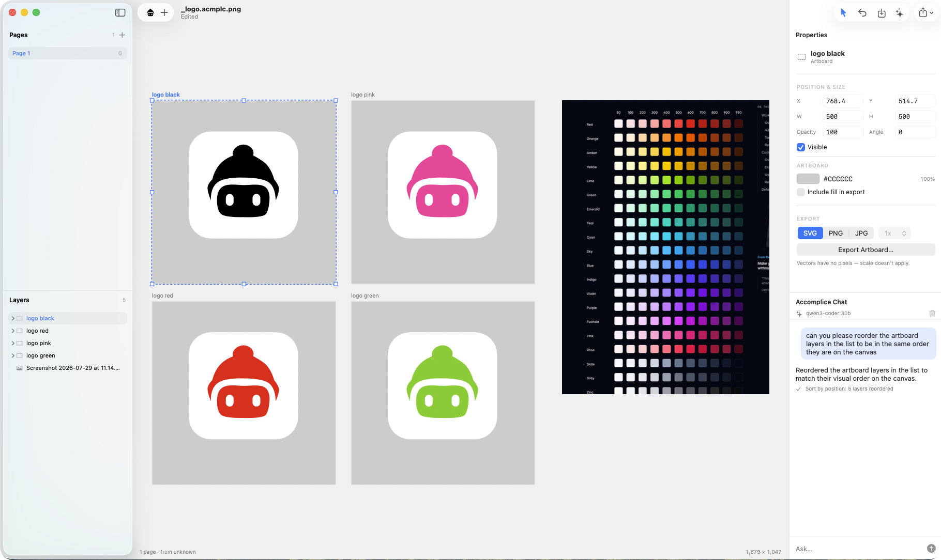Click the red mascot logo artboard

pyautogui.click(x=244, y=393)
